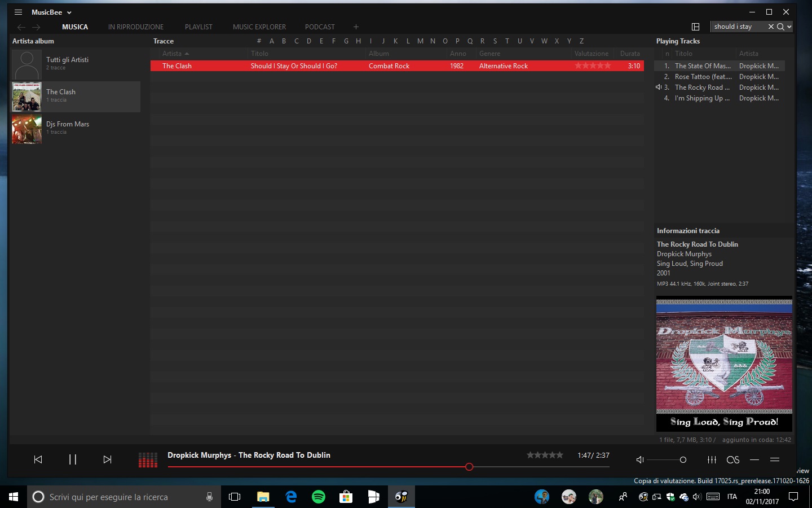Select 'I'm Shipping Up' in Playing Tracks
This screenshot has height=508, width=812.
pyautogui.click(x=720, y=98)
